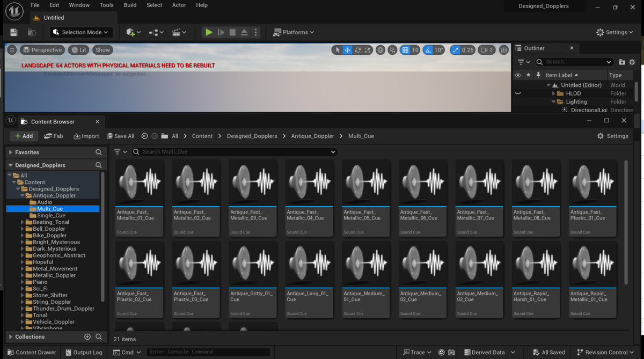
Task: Open the Blueprints toolbar icon menu
Action: (x=155, y=32)
